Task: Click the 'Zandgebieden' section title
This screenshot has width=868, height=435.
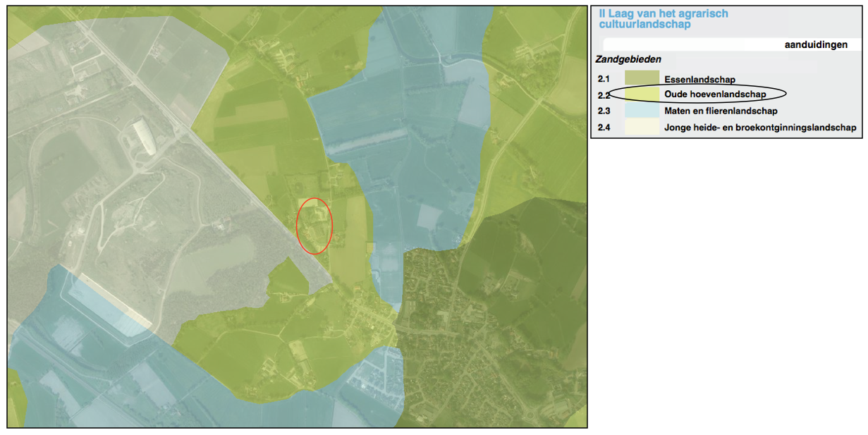Action: (x=628, y=60)
